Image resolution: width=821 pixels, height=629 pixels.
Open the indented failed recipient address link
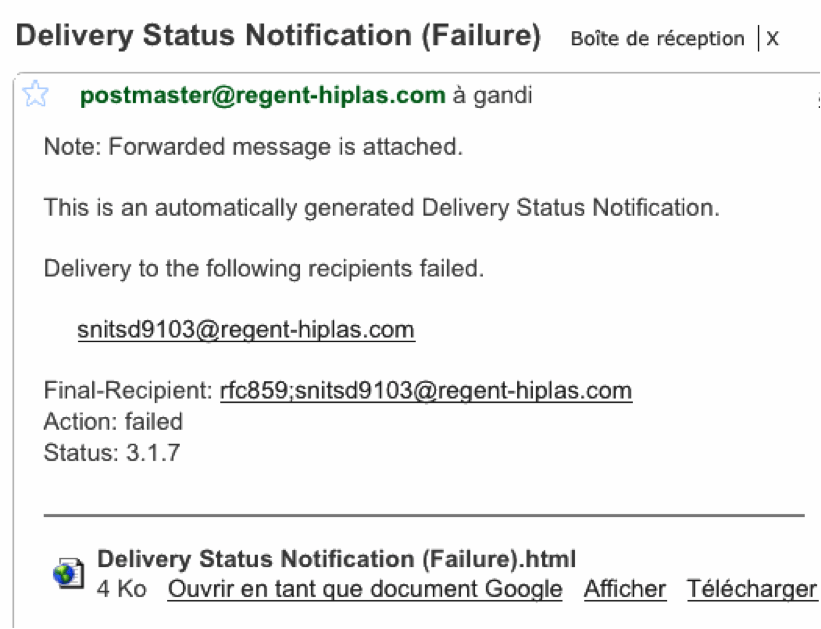tap(246, 330)
